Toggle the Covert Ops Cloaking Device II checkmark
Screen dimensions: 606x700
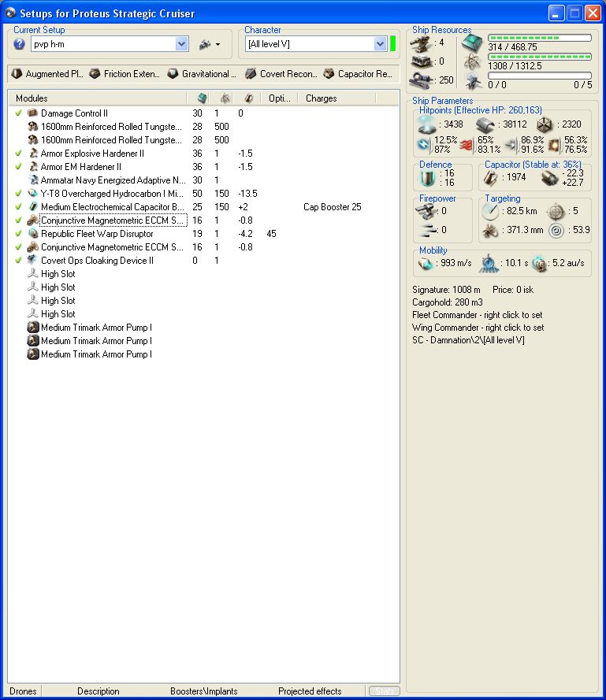[x=18, y=261]
